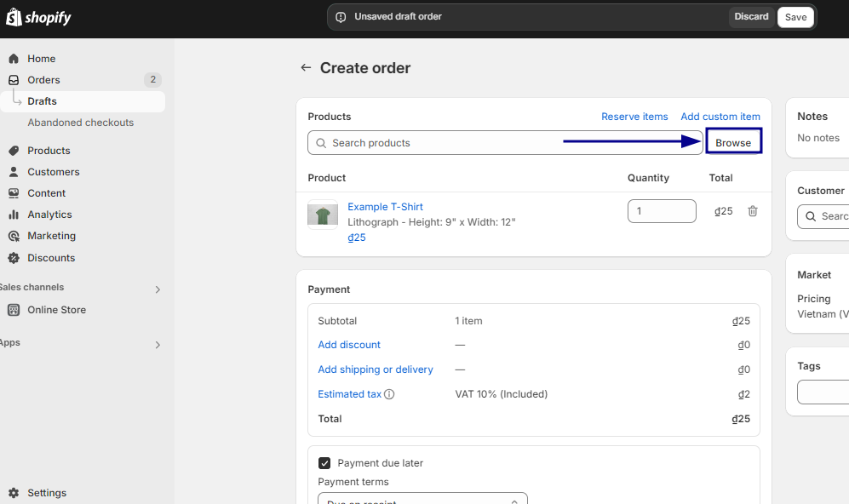Uncheck Payment due later checkbox

324,463
